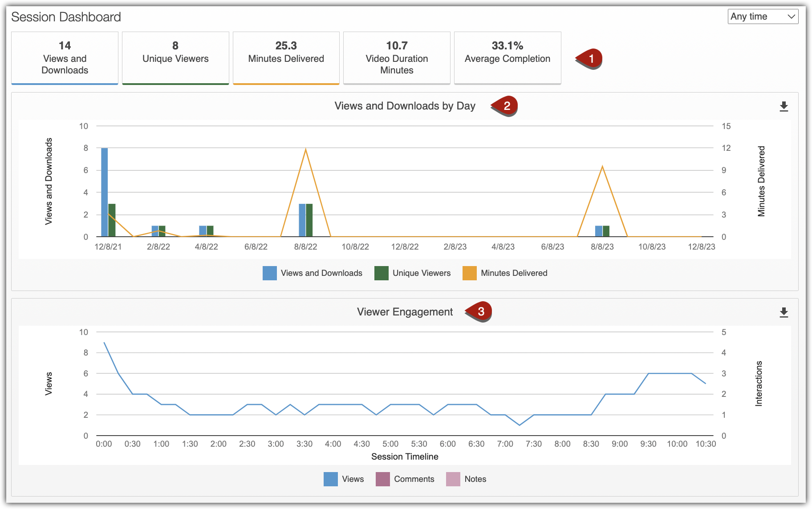Click the 'Viewer Engagement' chart title
The width and height of the screenshot is (812, 509).
(x=405, y=312)
